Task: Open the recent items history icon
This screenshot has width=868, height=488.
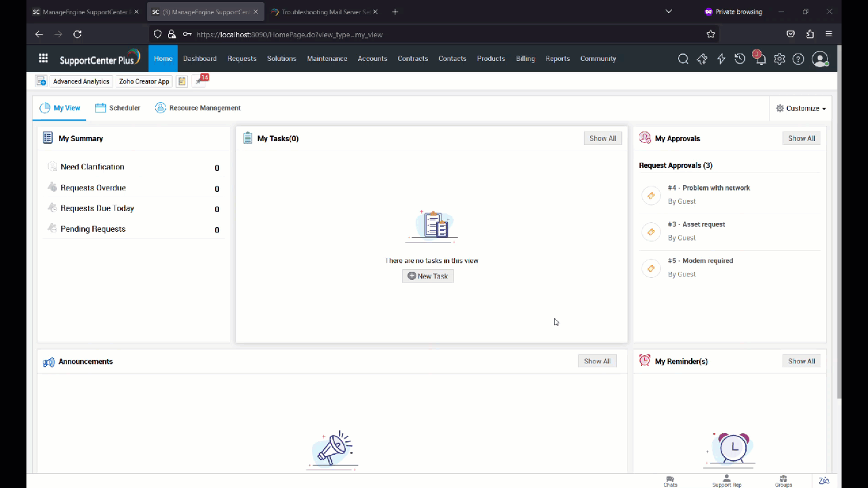Action: coord(740,59)
